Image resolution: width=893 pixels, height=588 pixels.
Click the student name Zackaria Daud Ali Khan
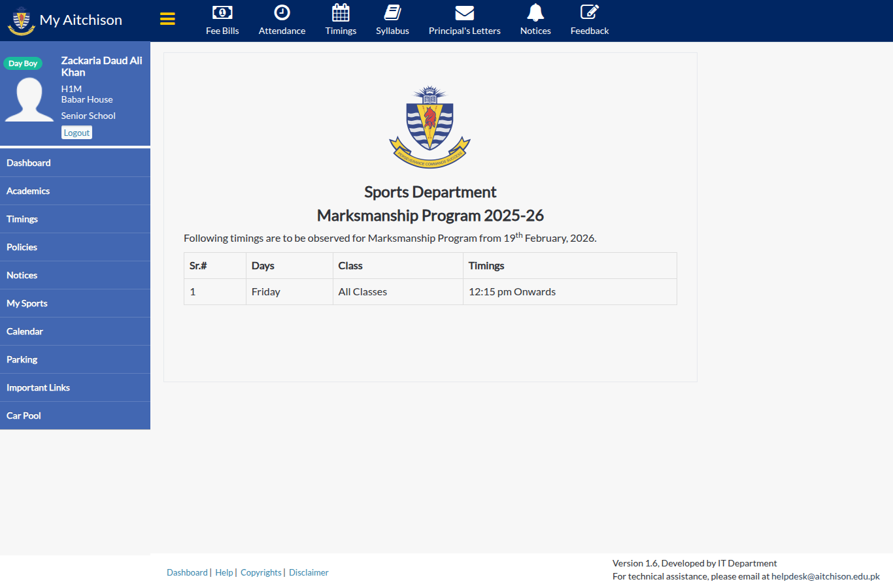click(x=101, y=66)
